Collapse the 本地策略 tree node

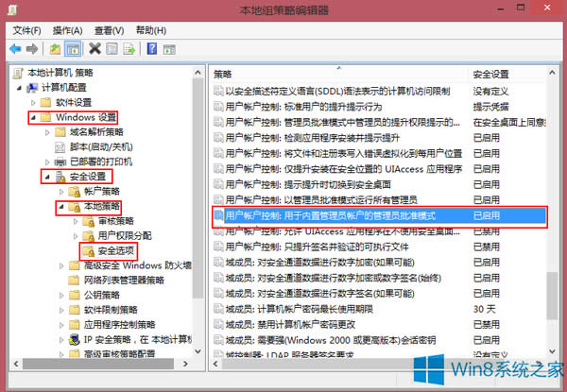pyautogui.click(x=61, y=206)
